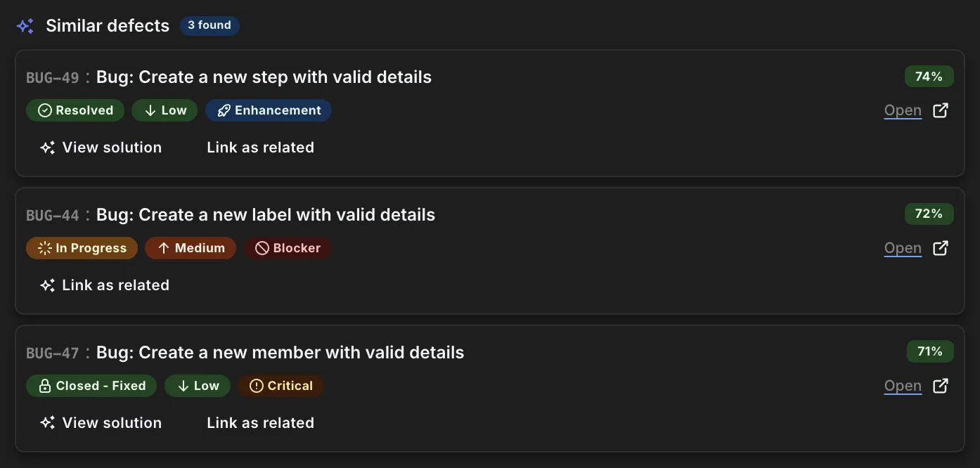Link BUG-49 as related
Screen dimensions: 980x468
260,148
